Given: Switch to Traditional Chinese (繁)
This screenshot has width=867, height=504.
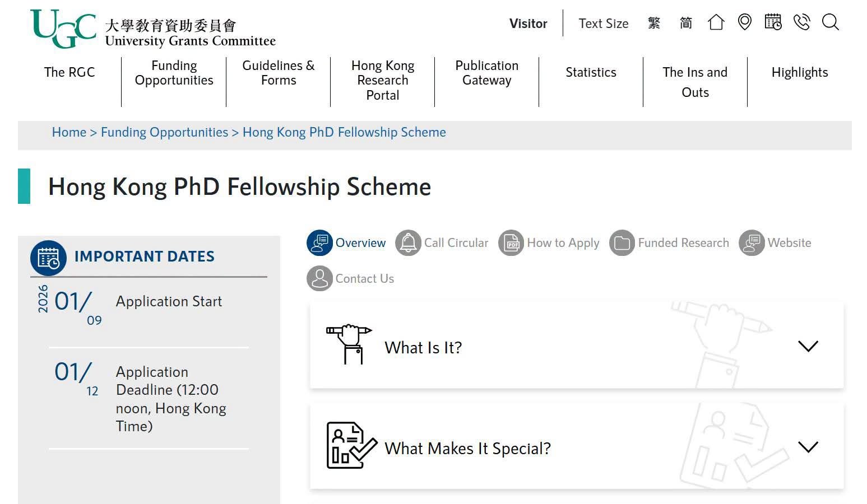Looking at the screenshot, I should pos(654,23).
